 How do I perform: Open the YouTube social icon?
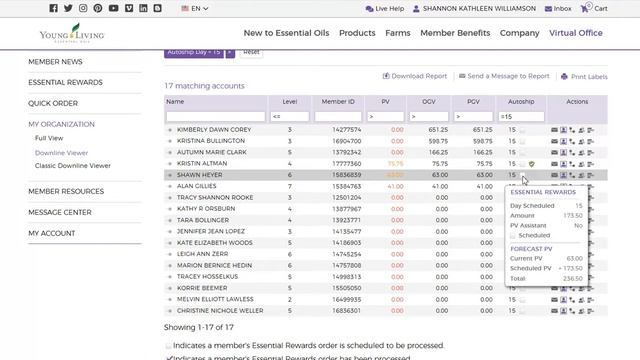pos(113,8)
